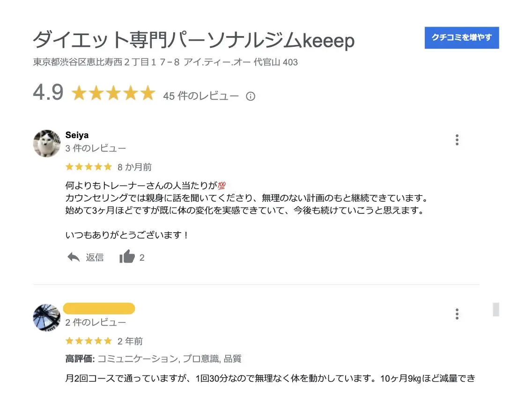Click the reply arrow icon under Seiya's review
The image size is (532, 410).
tap(74, 257)
